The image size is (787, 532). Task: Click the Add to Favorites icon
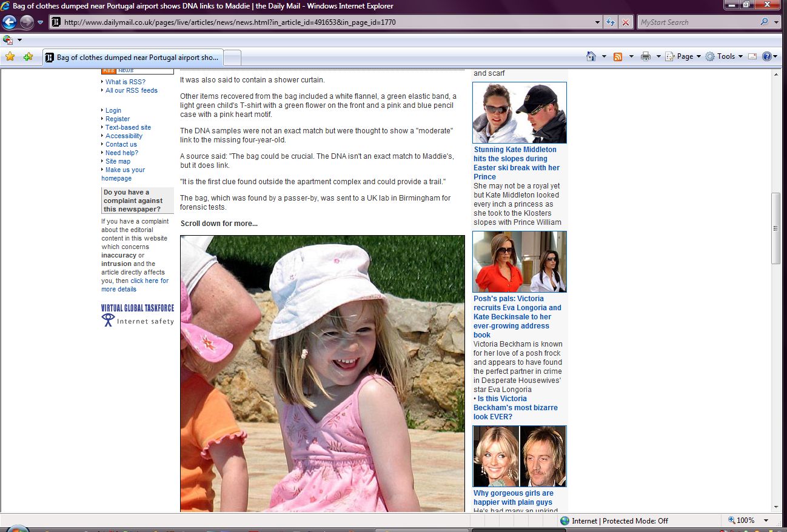tap(28, 57)
